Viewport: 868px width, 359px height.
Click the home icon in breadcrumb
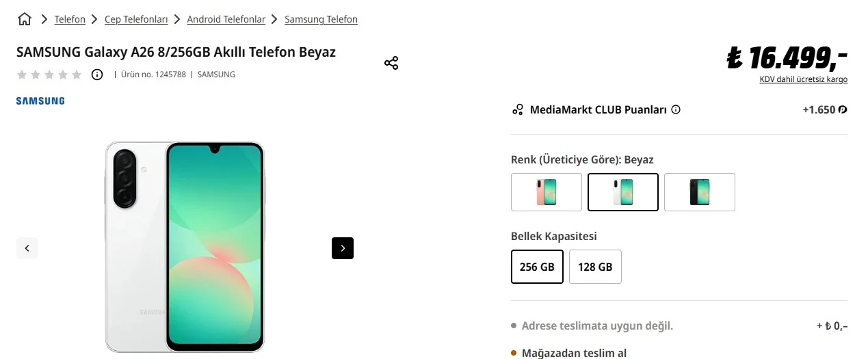(25, 19)
